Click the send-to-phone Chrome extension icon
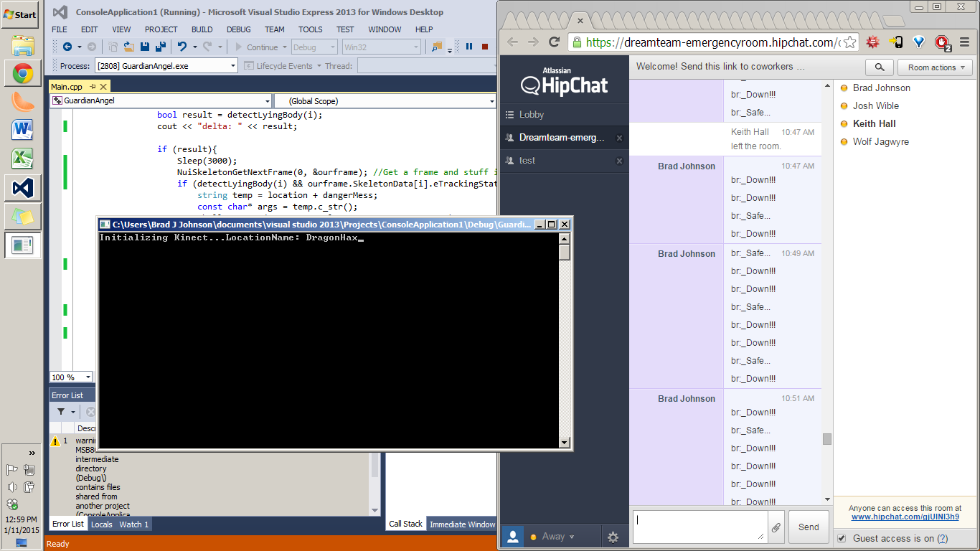The image size is (980, 551). pyautogui.click(x=895, y=42)
